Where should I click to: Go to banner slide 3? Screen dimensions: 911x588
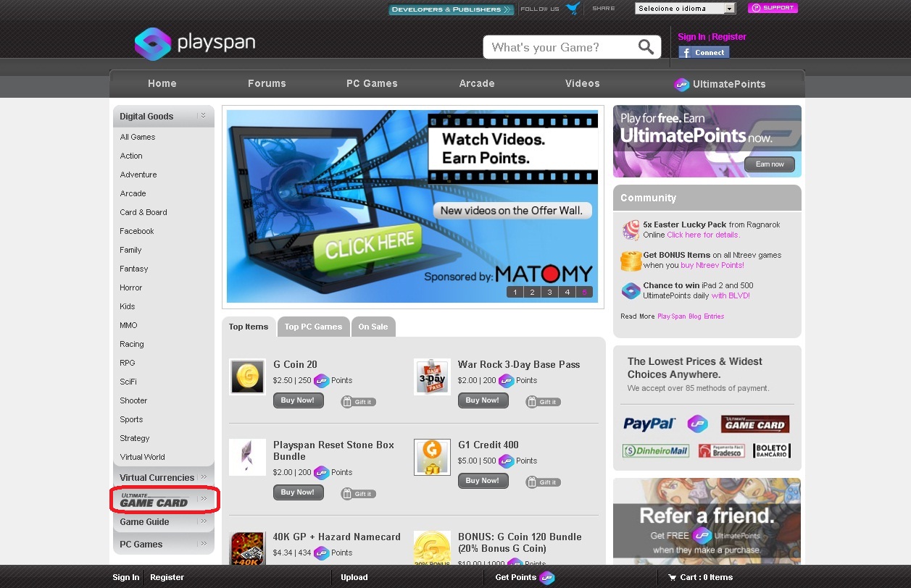(549, 293)
